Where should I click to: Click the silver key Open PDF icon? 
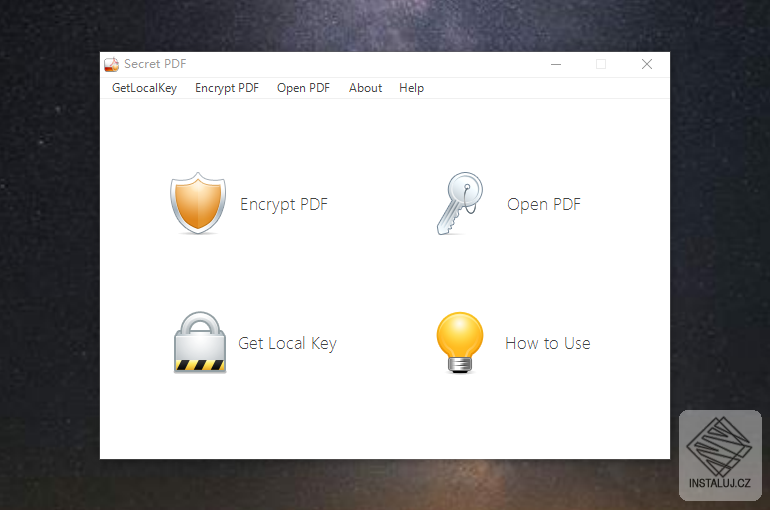(x=460, y=203)
